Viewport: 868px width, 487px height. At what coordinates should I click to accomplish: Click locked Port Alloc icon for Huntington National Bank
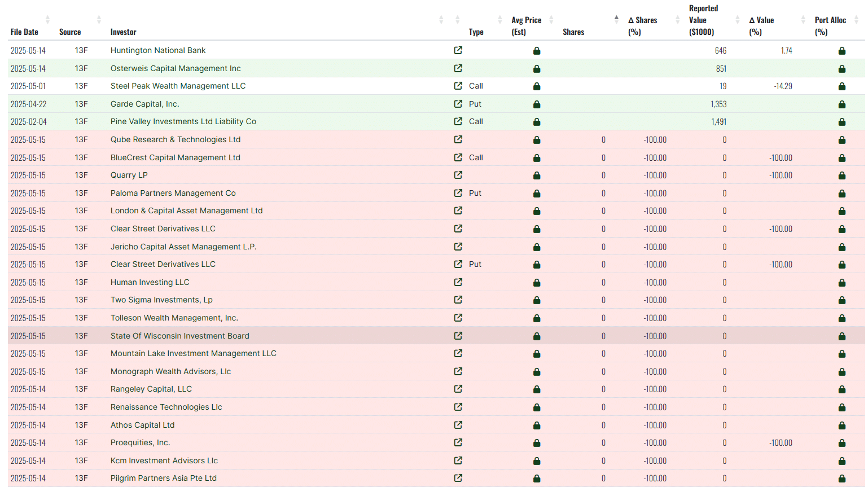pos(842,51)
